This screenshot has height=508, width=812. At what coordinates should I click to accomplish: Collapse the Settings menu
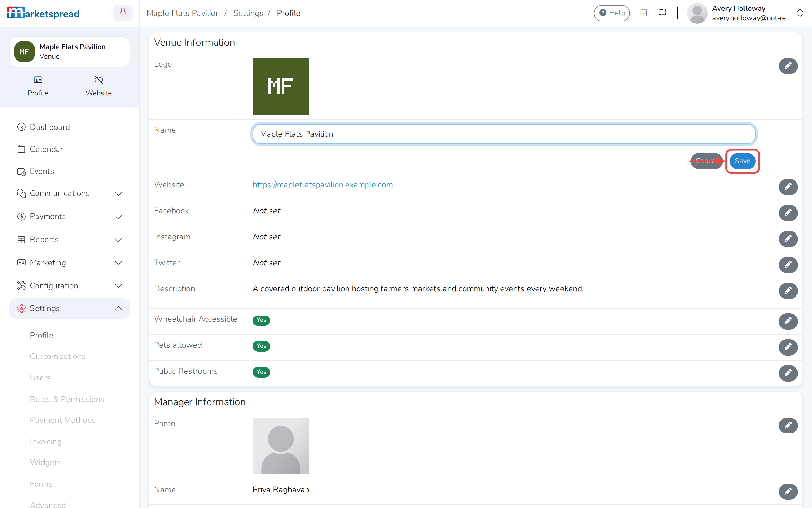[69, 308]
